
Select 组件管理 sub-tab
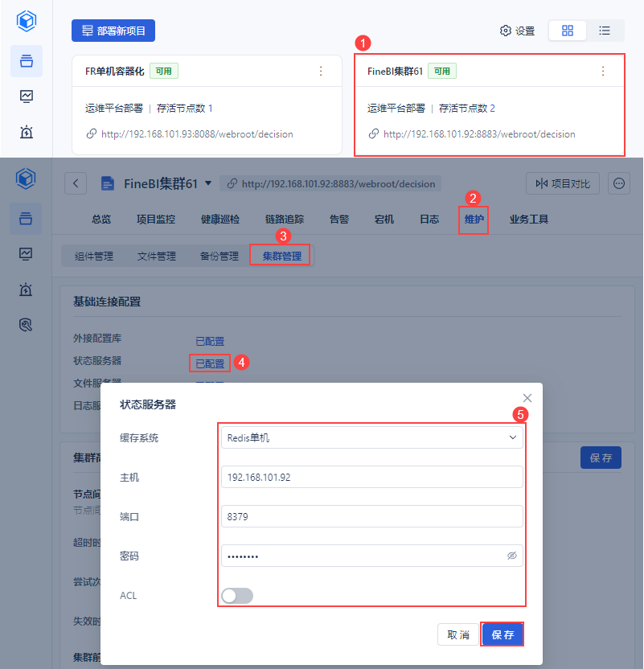pyautogui.click(x=94, y=256)
